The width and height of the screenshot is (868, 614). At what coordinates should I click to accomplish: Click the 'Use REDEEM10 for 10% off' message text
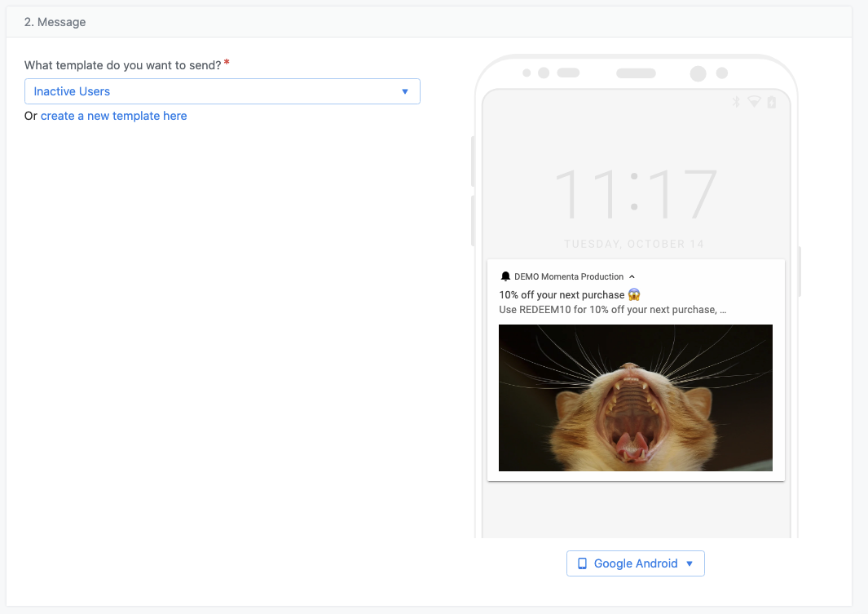[612, 310]
